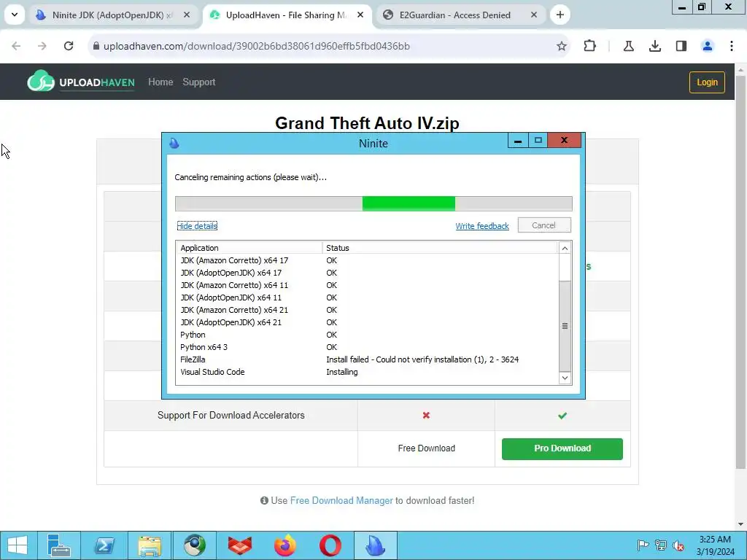Click the UploadHaven cloud logo
747x560 pixels.
pos(41,82)
